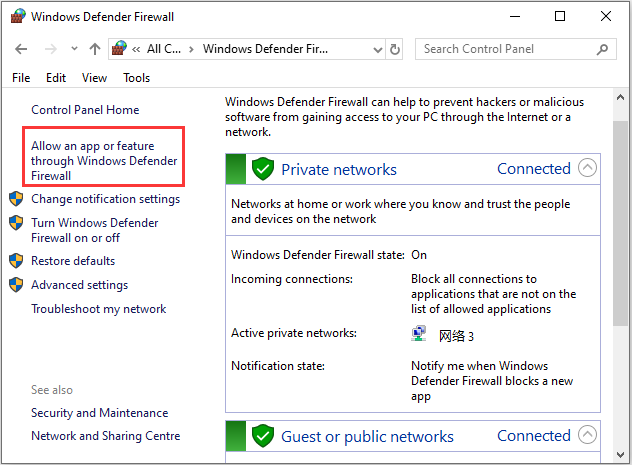Open Turn Windows Defender Firewall on or off
632x465 pixels.
(x=95, y=230)
